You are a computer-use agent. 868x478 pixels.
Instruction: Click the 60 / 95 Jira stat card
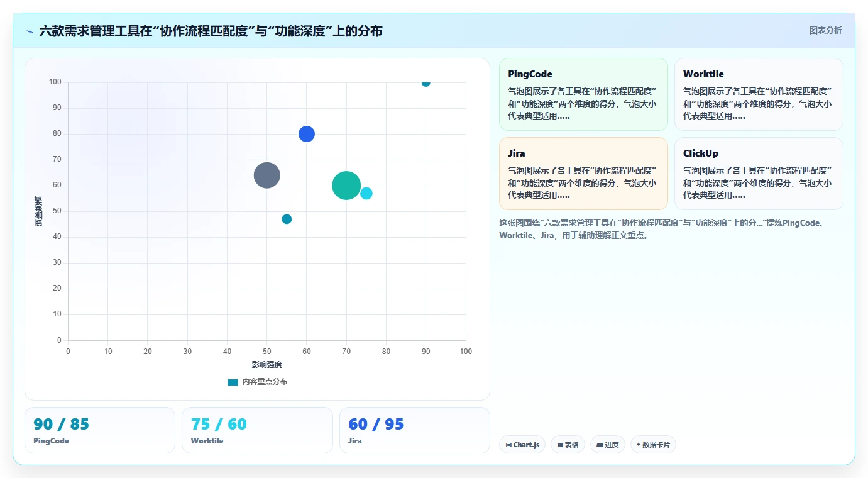[x=415, y=430]
